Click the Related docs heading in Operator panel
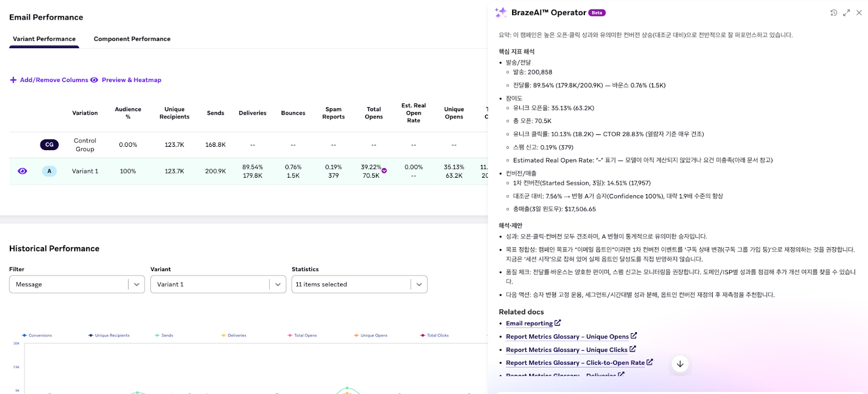Screen dimensions: 868x394 pos(521,312)
